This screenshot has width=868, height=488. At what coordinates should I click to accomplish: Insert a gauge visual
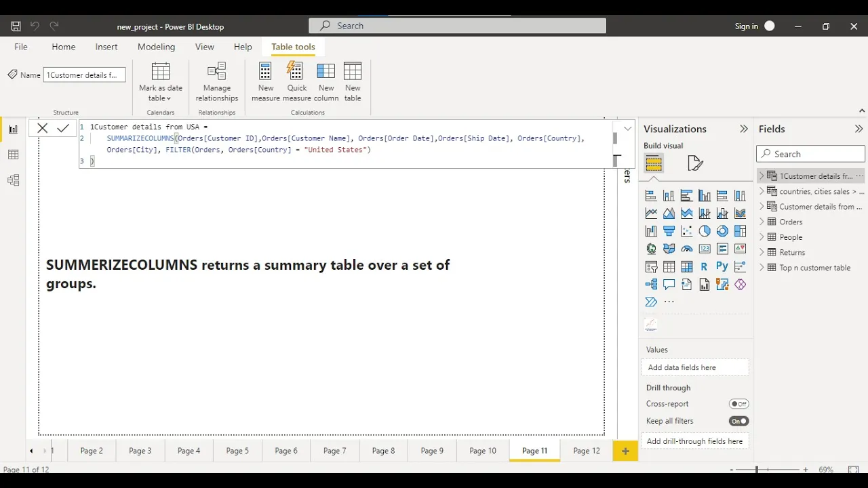pyautogui.click(x=687, y=249)
